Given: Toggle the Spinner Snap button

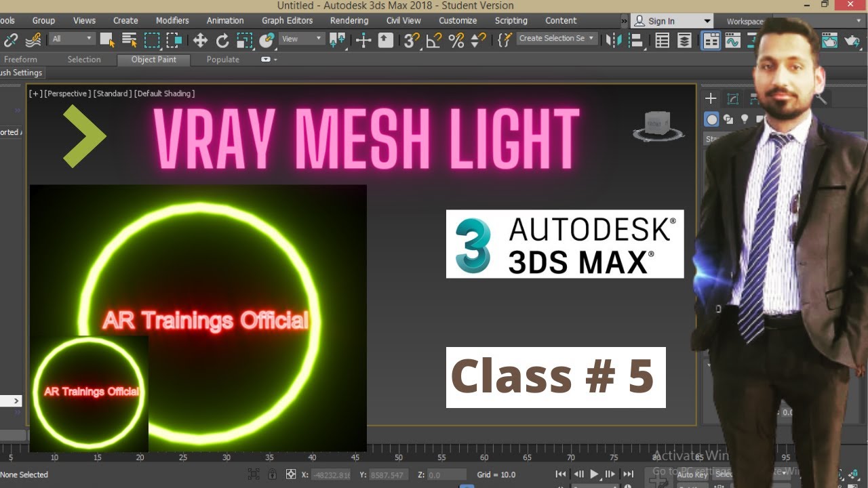Looking at the screenshot, I should pos(479,41).
